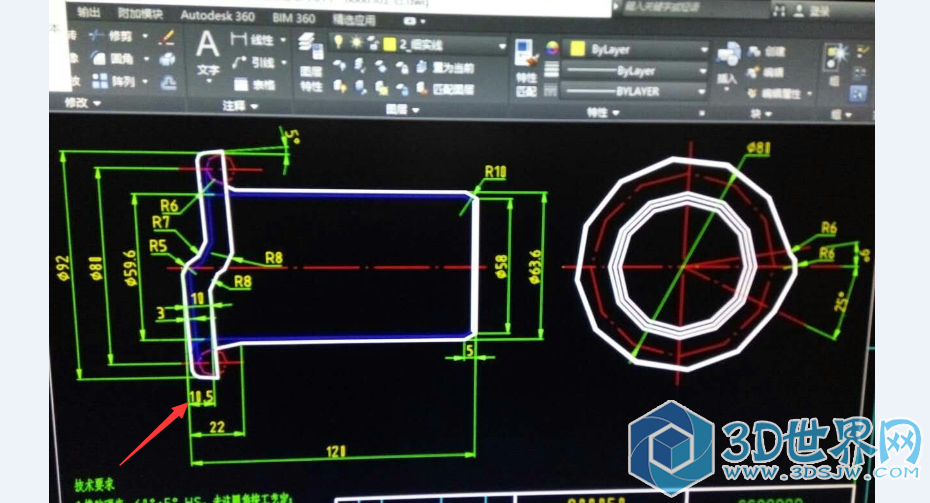Expand the Layers (图层) panel
The image size is (930, 503).
click(x=403, y=109)
